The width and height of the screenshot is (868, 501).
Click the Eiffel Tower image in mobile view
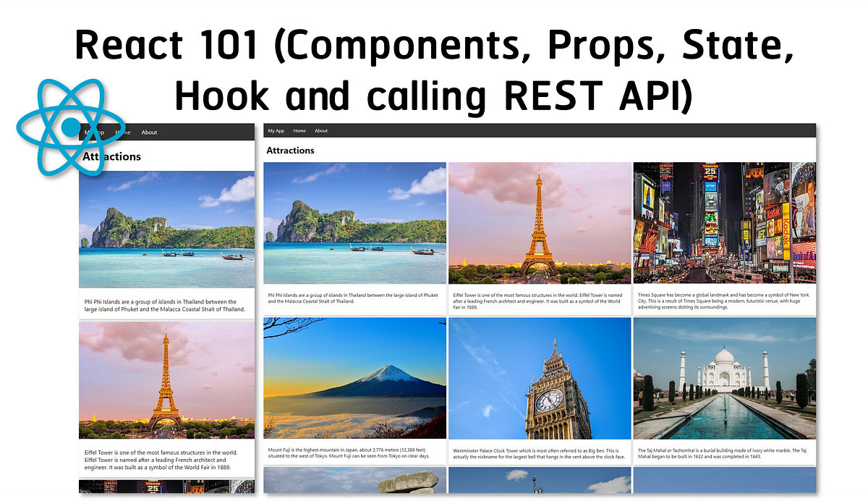[167, 379]
